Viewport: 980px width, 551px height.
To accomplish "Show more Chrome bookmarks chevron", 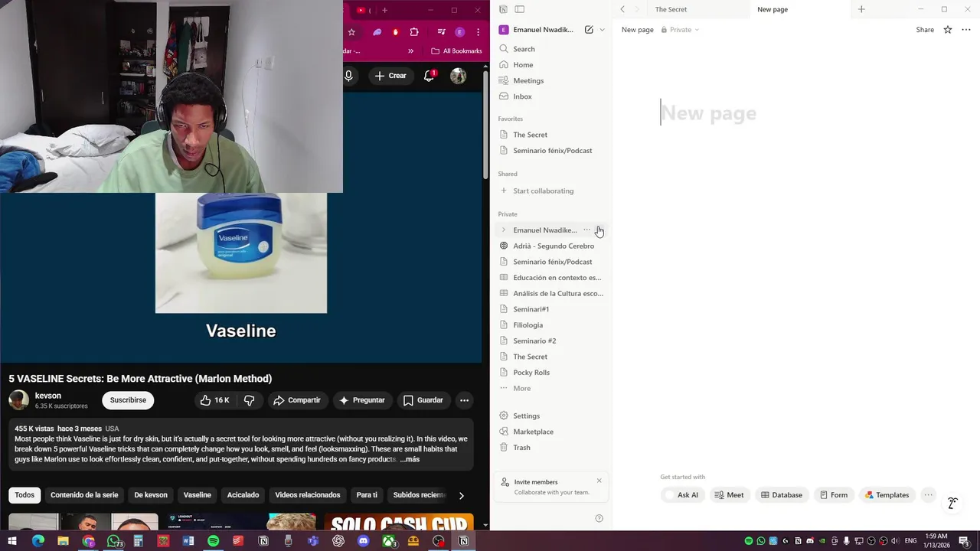I will click(x=411, y=51).
